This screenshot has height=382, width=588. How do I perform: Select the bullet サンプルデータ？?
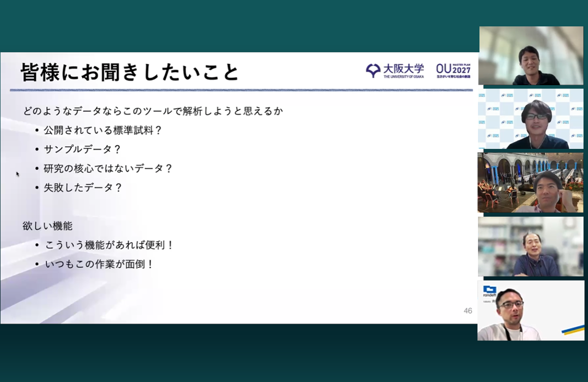[83, 149]
